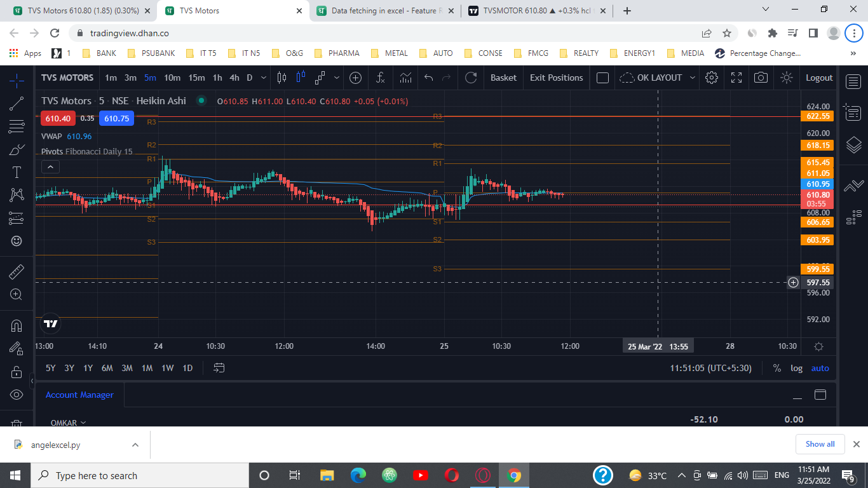Toggle light or dark theme
This screenshot has width=868, height=488.
pos(787,78)
